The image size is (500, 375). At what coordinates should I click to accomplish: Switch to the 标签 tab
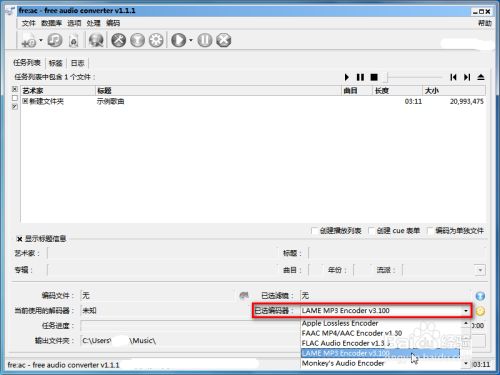pyautogui.click(x=55, y=63)
